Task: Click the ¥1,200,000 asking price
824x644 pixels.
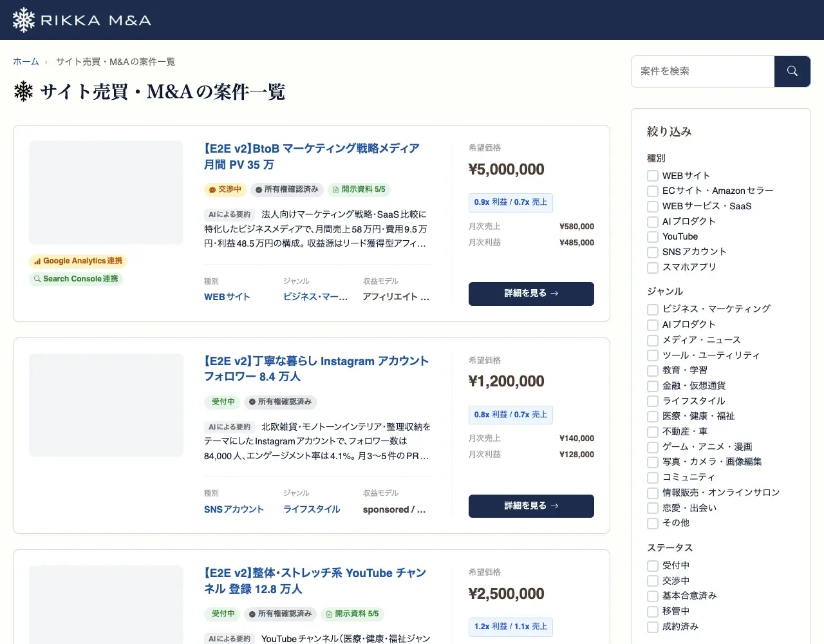Action: click(x=507, y=381)
